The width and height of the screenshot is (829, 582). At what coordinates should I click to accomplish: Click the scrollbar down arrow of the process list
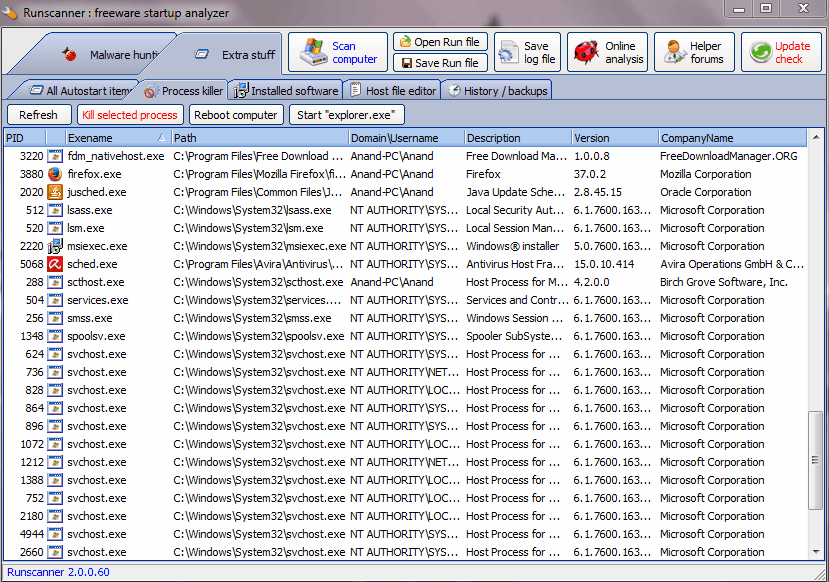pos(816,552)
